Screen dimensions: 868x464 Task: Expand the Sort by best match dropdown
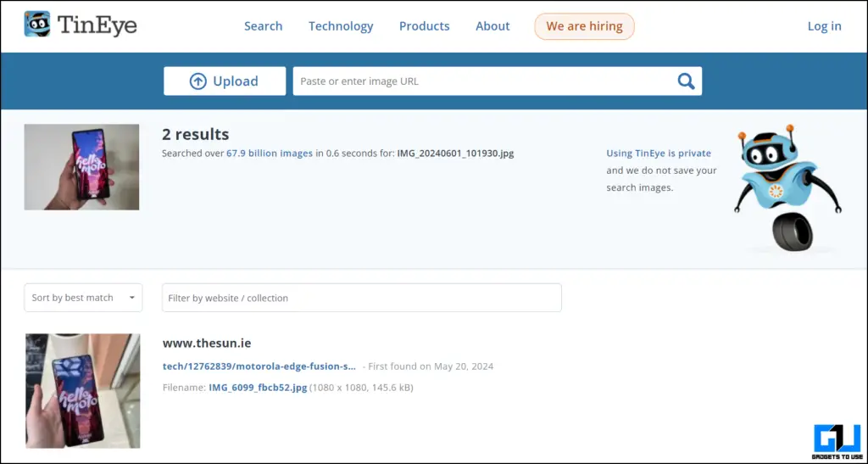[83, 298]
